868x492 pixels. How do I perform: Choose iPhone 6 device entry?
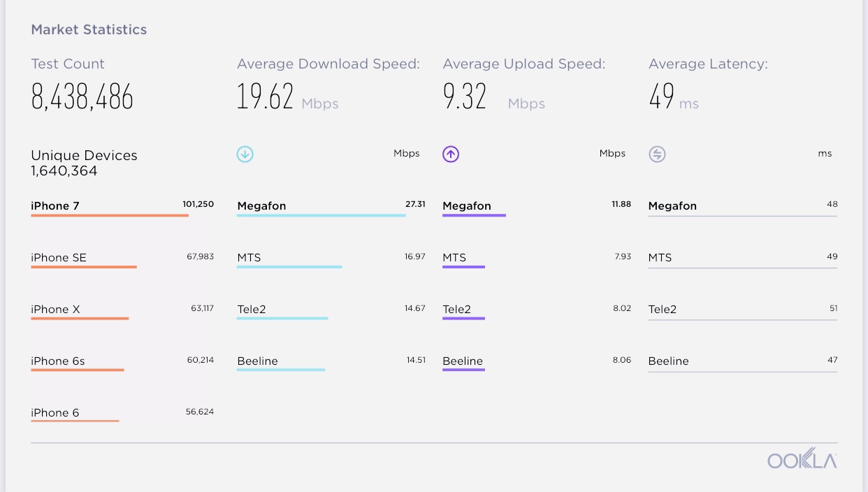(55, 413)
